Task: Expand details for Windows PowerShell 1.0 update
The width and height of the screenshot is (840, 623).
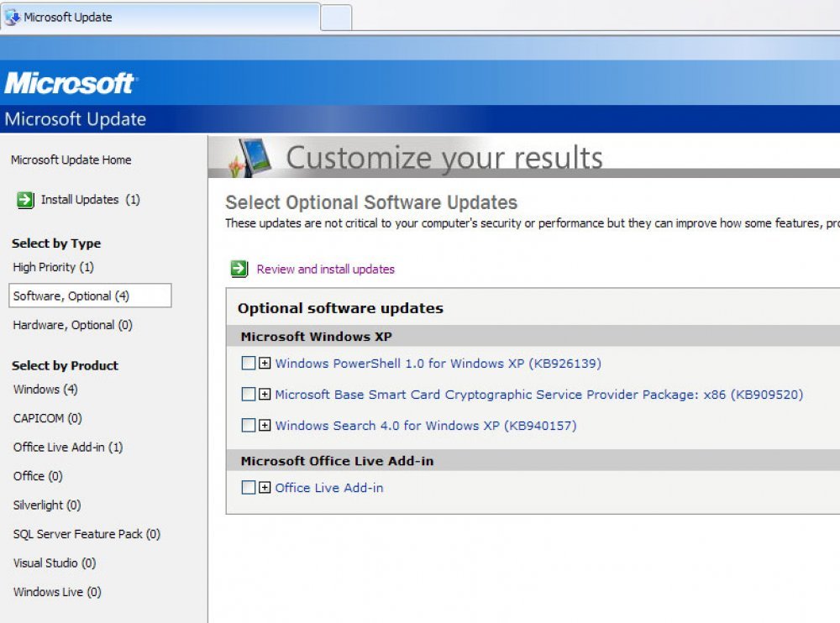Action: 265,364
